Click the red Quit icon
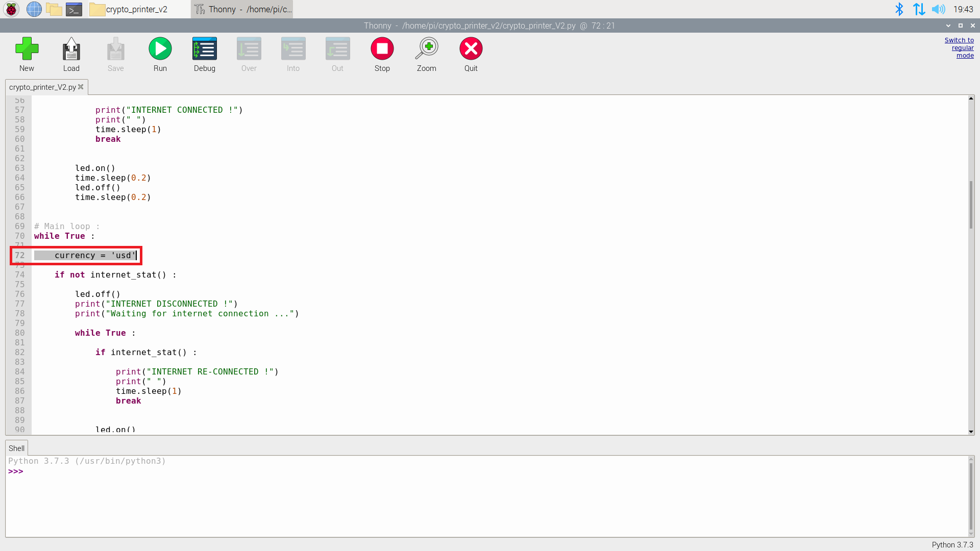This screenshot has height=551, width=980. point(471,49)
